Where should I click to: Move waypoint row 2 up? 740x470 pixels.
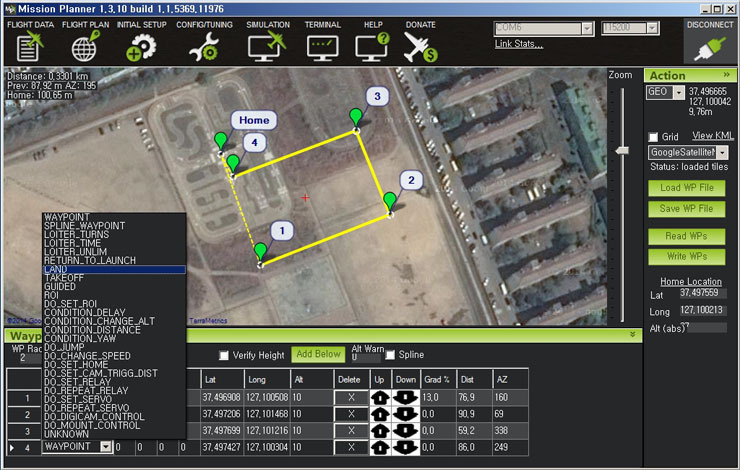pyautogui.click(x=380, y=414)
